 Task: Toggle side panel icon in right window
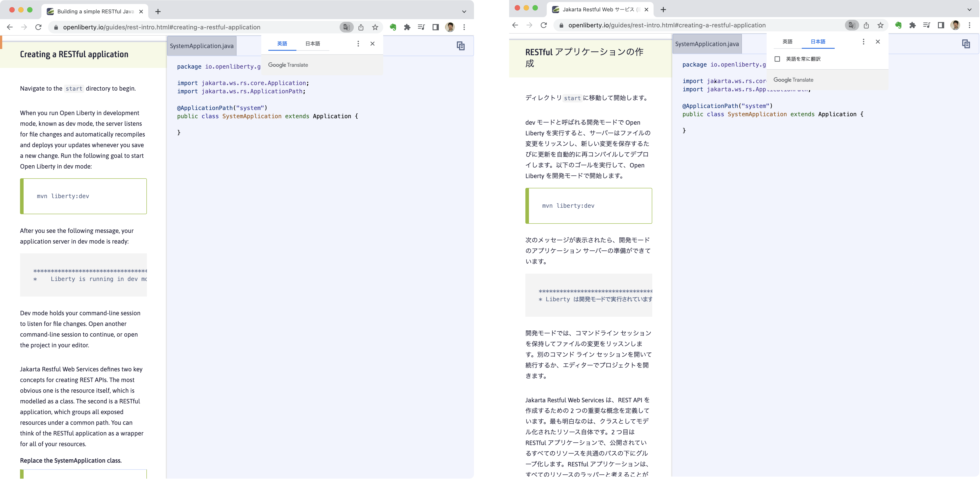[941, 25]
